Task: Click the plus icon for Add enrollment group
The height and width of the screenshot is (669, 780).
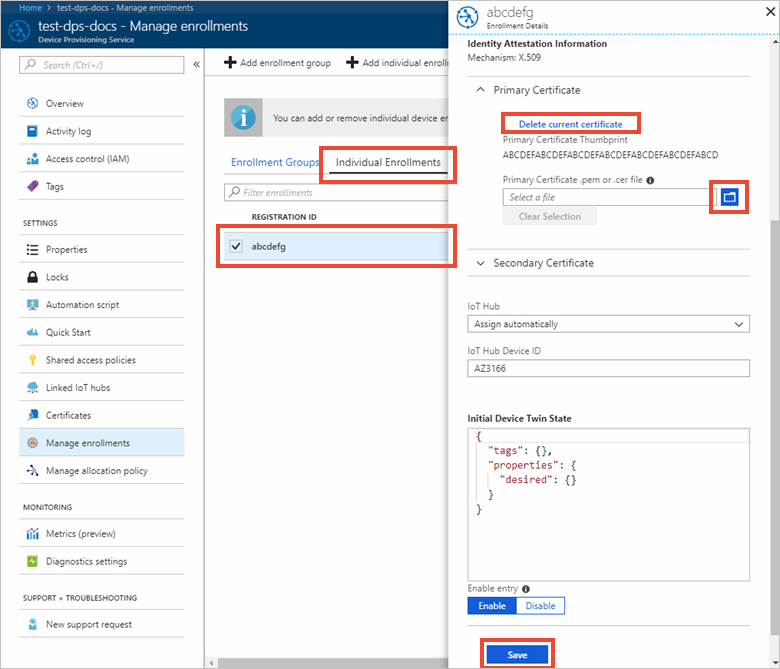Action: coord(230,63)
